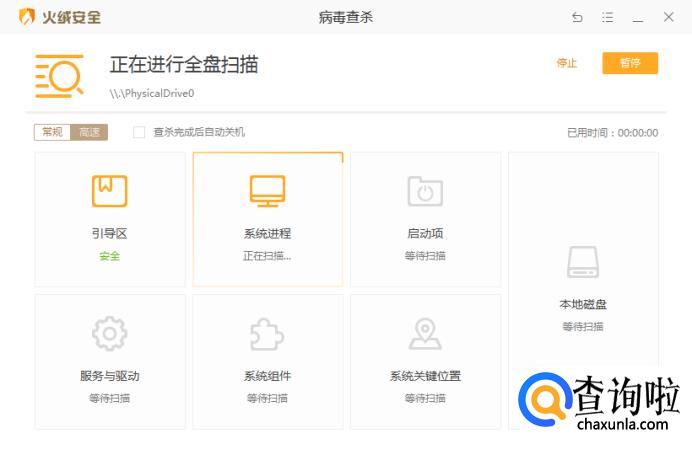The width and height of the screenshot is (692, 455).
Task: Click 等待扫描 status under 服务与驱动
Action: (x=109, y=399)
